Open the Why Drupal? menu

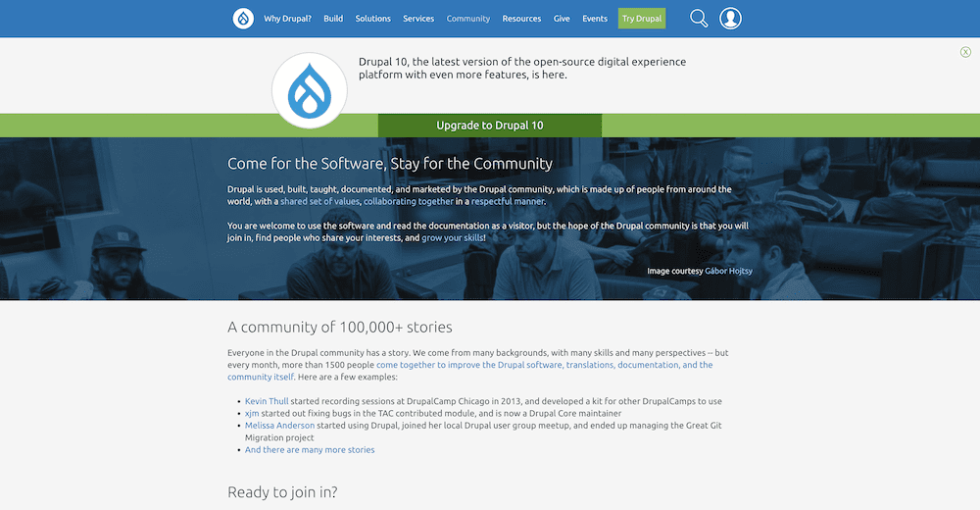point(287,19)
